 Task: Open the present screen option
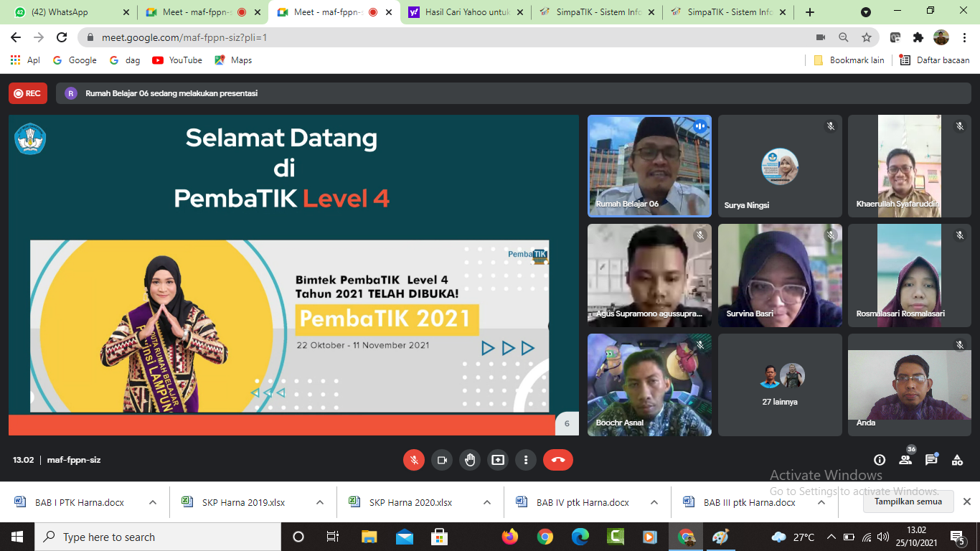[x=498, y=460]
